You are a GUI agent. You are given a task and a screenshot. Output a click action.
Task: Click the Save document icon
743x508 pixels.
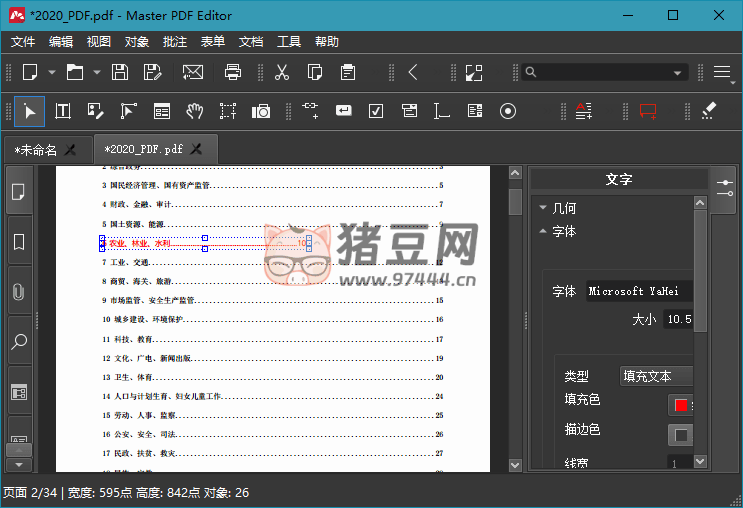(120, 72)
